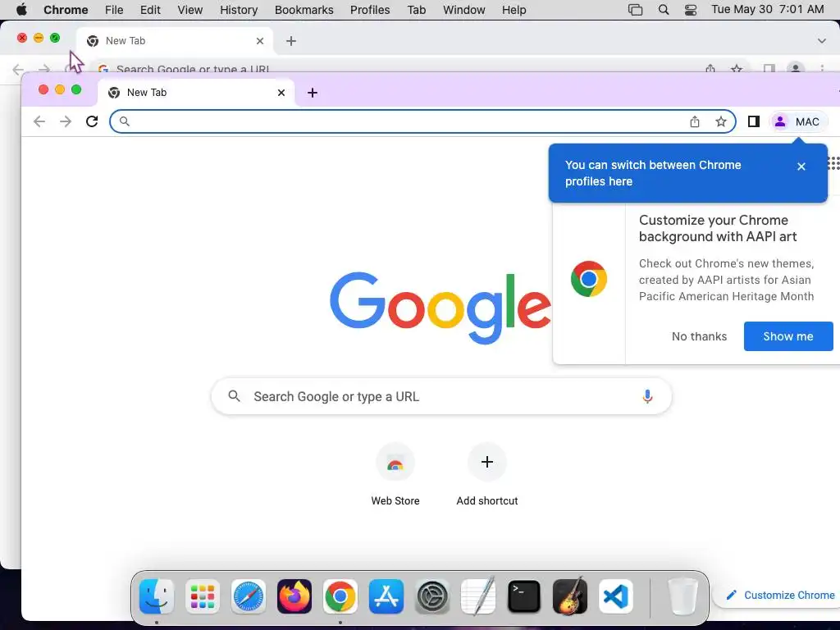Click the date and time in menu bar
840x630 pixels.
(x=767, y=10)
